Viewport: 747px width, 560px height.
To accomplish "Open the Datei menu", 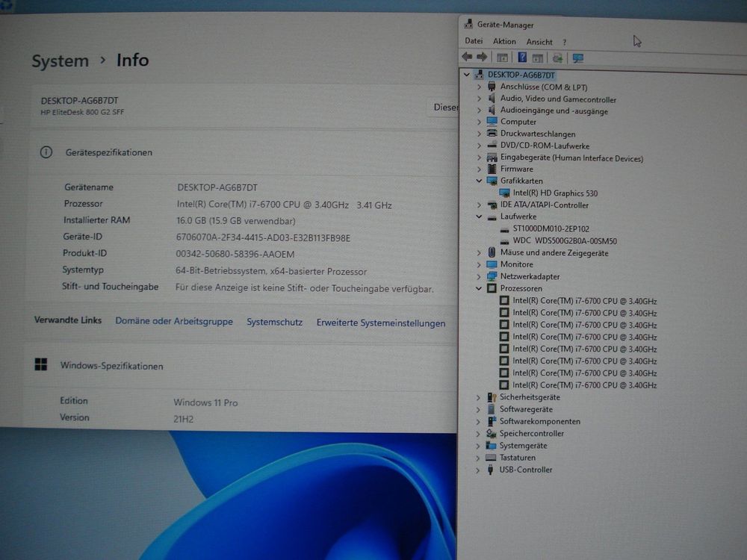I will pyautogui.click(x=474, y=41).
